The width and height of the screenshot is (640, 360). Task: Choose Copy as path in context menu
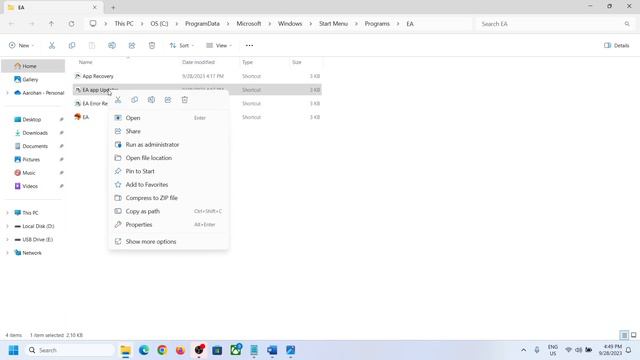tap(169, 211)
